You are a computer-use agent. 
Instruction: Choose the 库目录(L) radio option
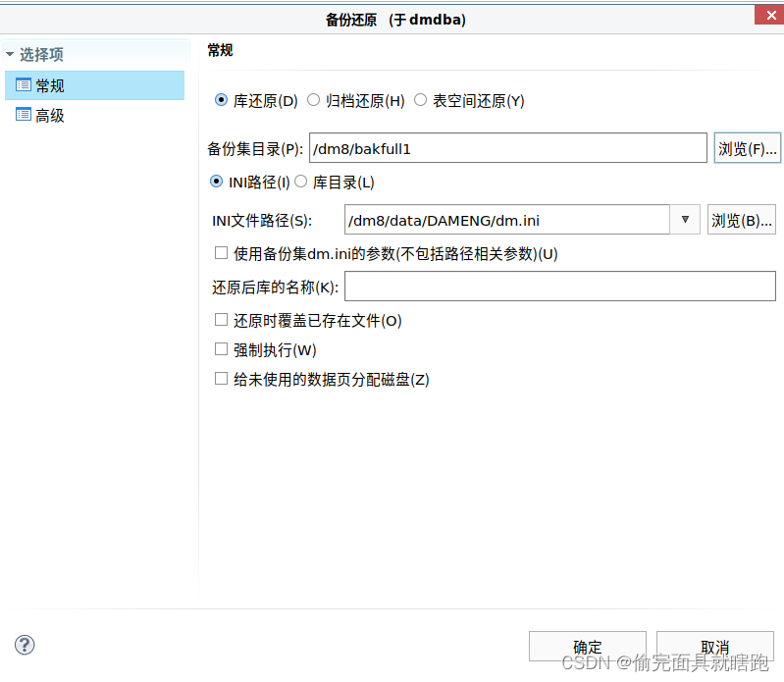[x=300, y=182]
